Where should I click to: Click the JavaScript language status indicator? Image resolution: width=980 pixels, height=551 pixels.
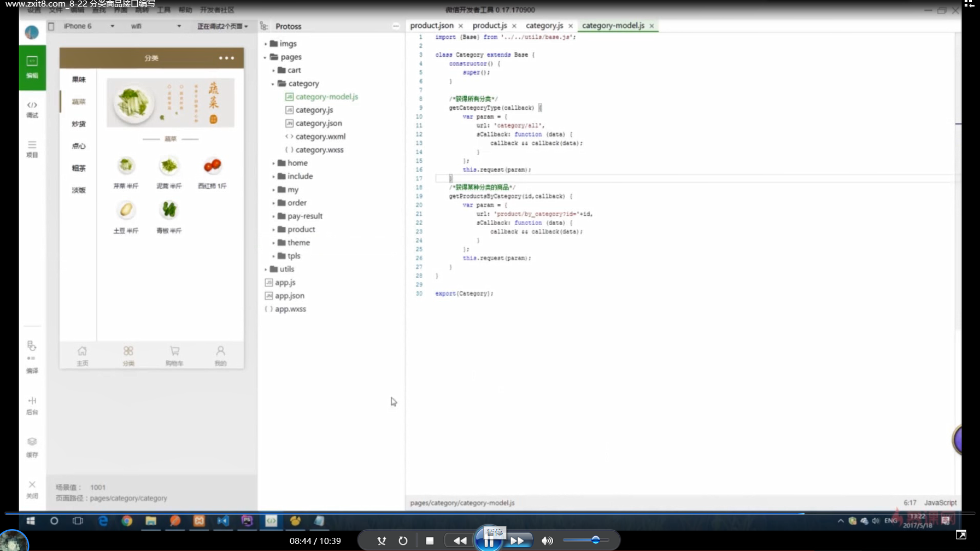pos(940,503)
